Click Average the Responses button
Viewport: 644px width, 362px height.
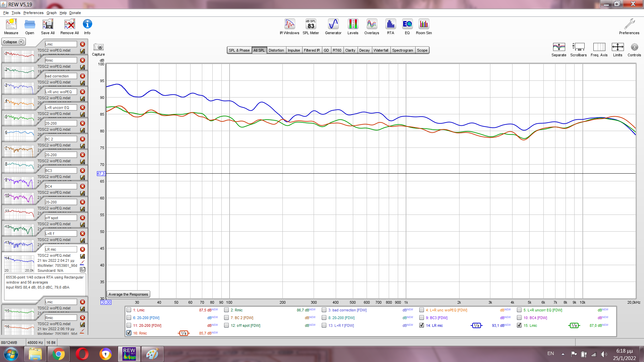(x=128, y=294)
